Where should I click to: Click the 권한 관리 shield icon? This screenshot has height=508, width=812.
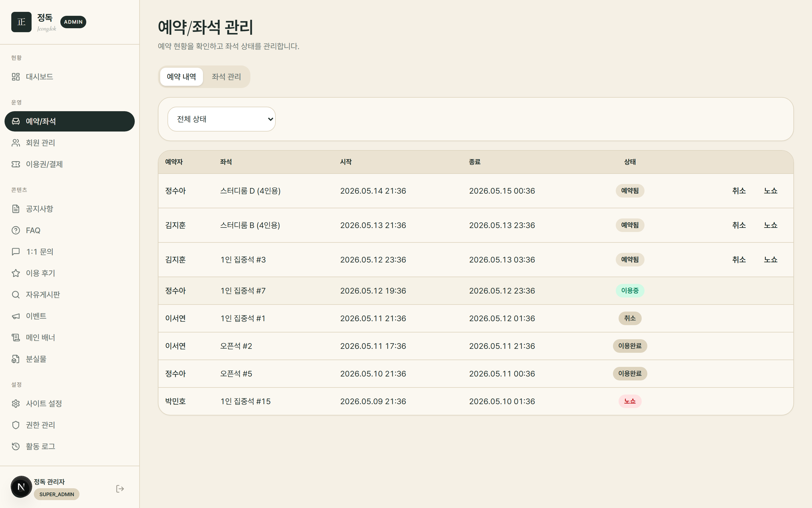[16, 425]
